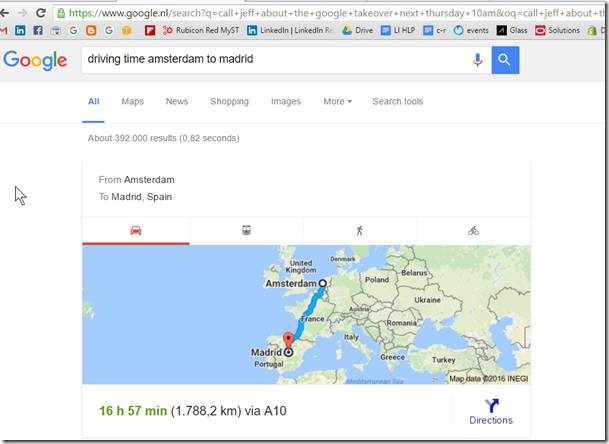Open the LinkedIn | LinkedIn bookmark
The width and height of the screenshot is (609, 444).
[x=290, y=30]
